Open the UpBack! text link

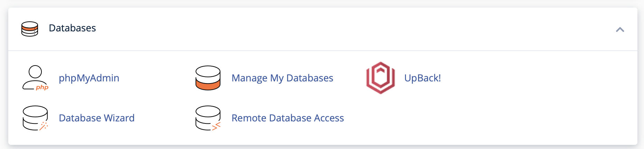coord(423,78)
